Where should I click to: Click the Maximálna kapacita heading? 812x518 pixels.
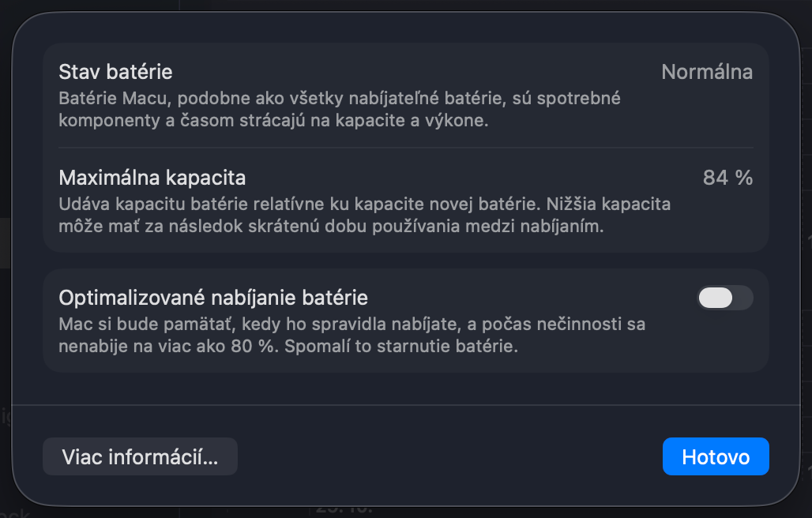pyautogui.click(x=152, y=178)
